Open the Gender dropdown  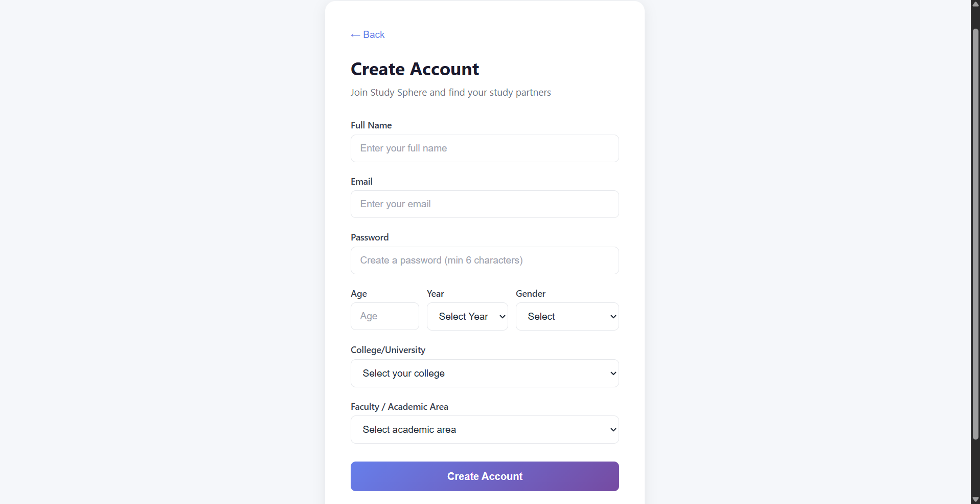567,316
